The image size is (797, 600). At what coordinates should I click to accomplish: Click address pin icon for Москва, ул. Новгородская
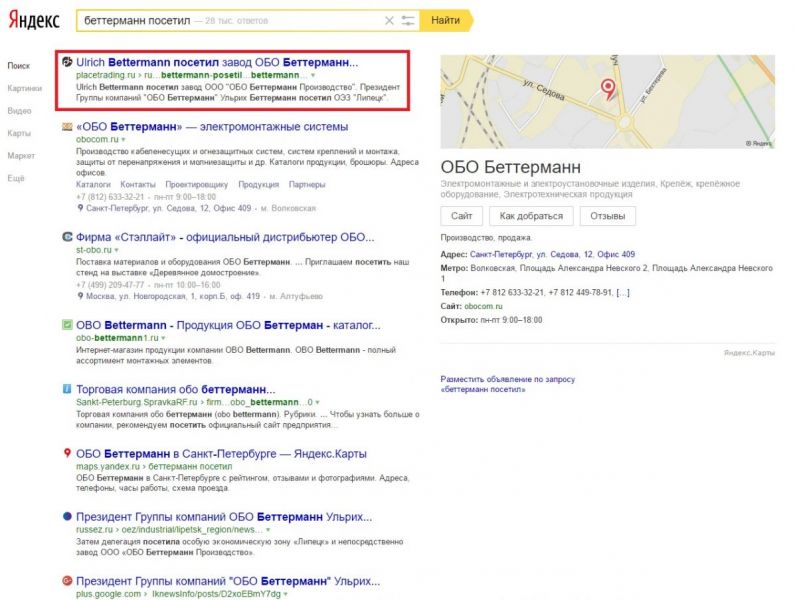point(80,296)
